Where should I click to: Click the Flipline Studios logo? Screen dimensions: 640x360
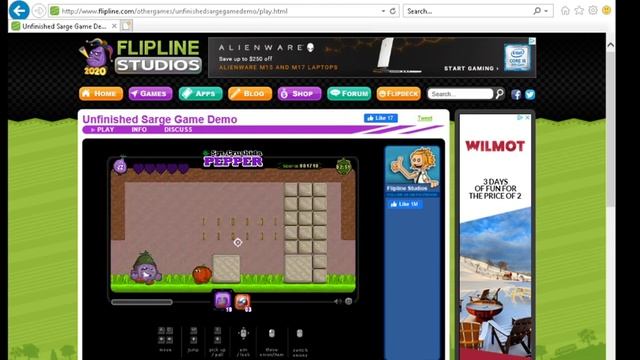click(x=140, y=57)
